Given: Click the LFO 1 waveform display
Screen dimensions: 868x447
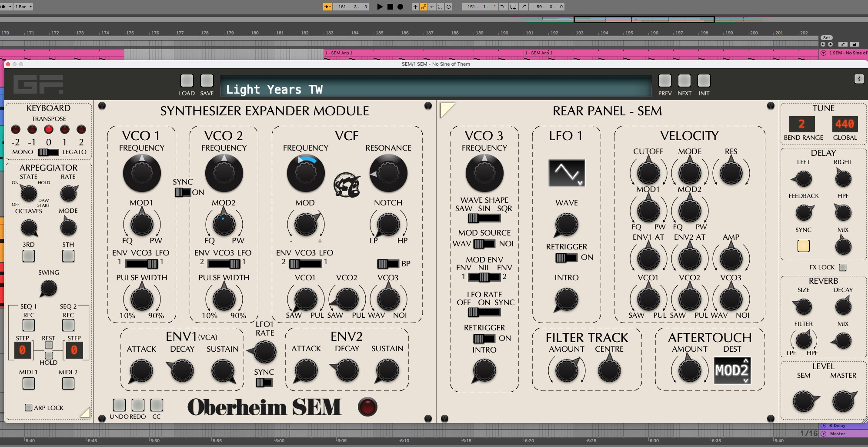Looking at the screenshot, I should pos(566,173).
